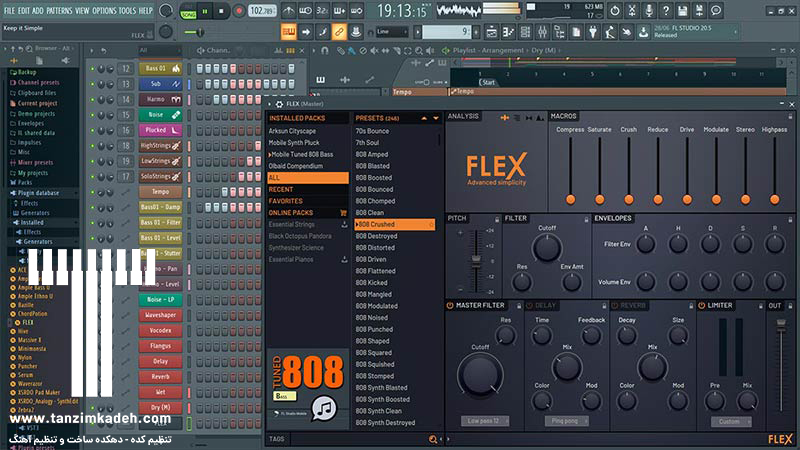Screen dimensions: 800x450
Task: Open the Low pass 12 filter type dropdown
Action: [x=485, y=421]
